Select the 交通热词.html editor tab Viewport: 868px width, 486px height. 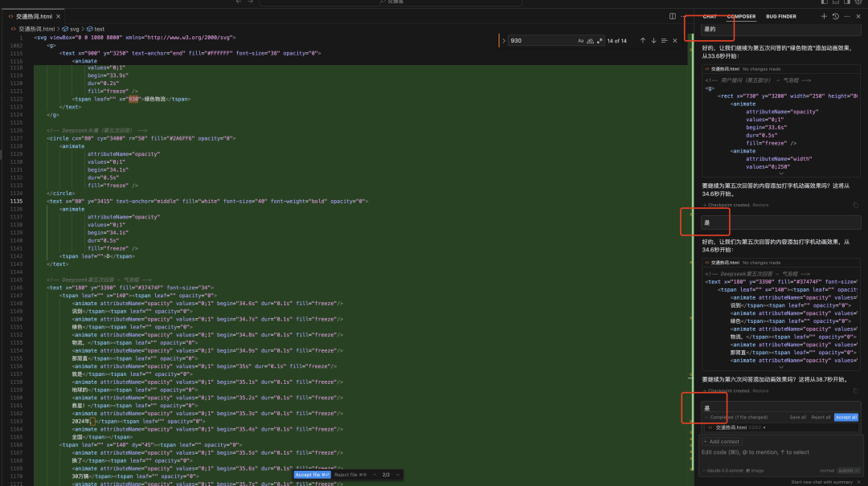coord(34,17)
